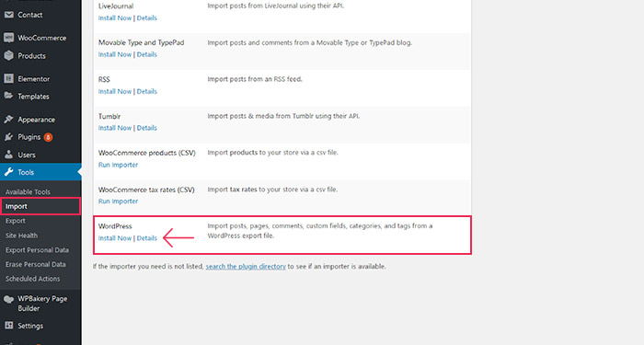View Details for Tumblr importer
Viewport: 644px width, 345px height.
click(146, 128)
